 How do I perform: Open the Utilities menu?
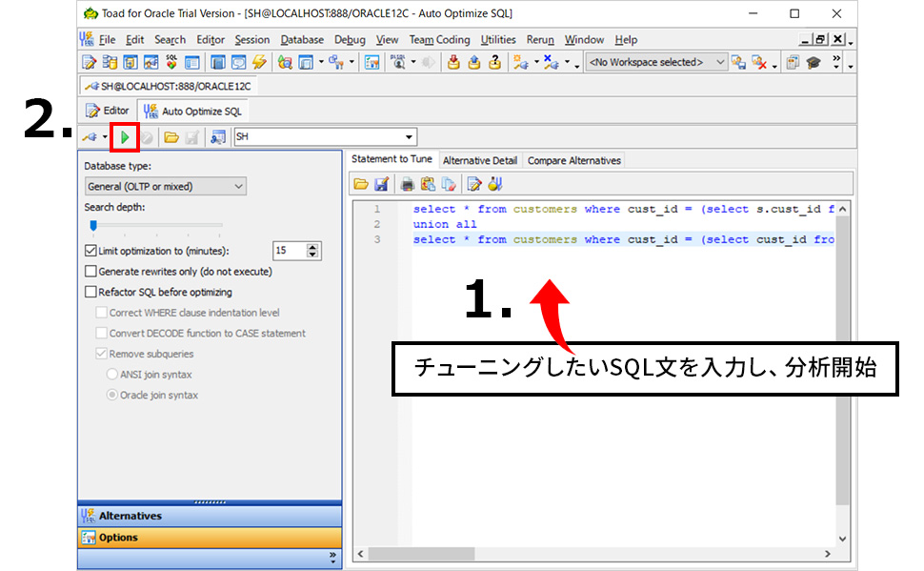point(498,39)
